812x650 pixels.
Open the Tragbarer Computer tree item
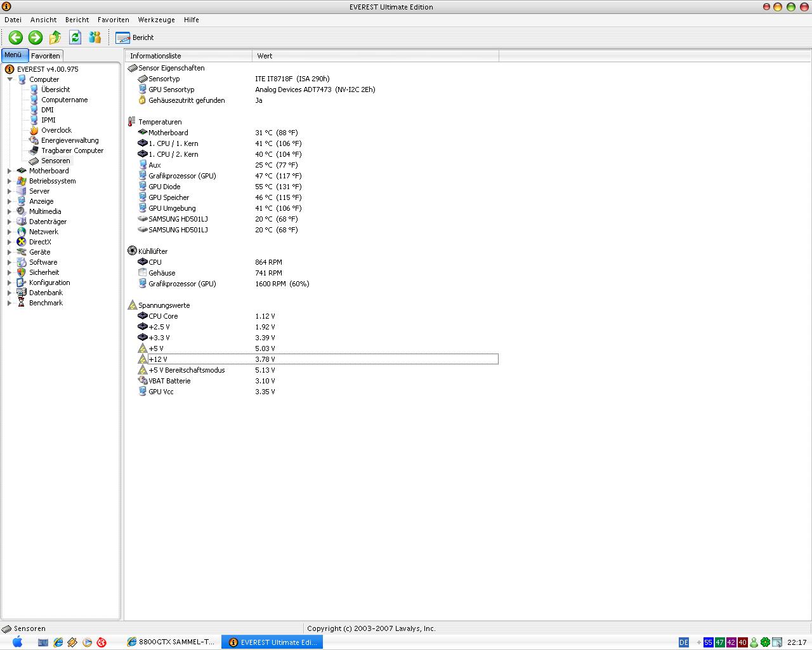72,150
